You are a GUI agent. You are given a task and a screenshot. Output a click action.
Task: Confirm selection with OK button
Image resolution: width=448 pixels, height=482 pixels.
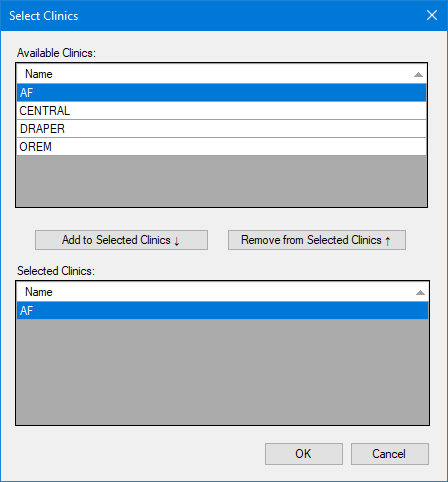coord(304,454)
